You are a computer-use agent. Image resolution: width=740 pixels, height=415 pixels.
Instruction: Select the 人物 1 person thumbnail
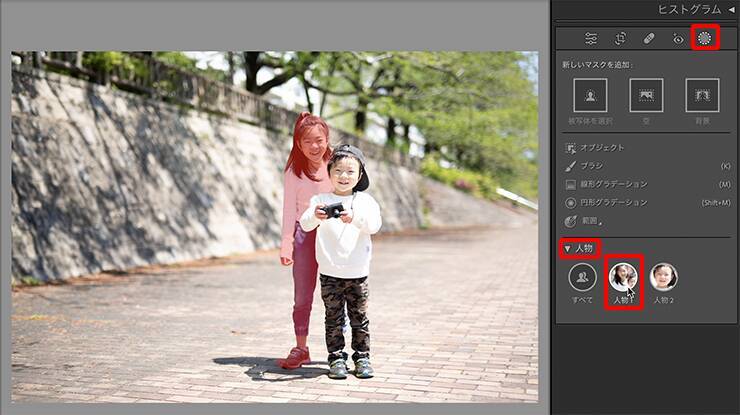coord(623,277)
